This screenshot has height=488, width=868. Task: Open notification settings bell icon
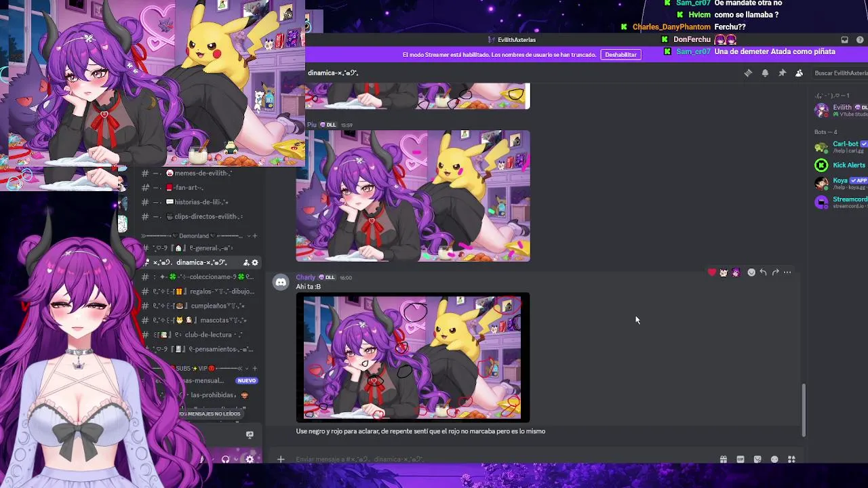point(765,73)
